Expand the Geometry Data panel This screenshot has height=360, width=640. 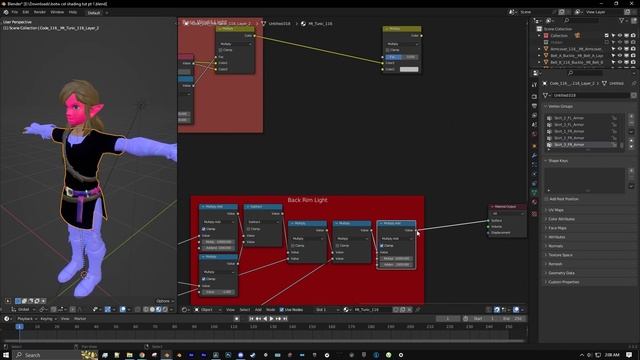pyautogui.click(x=588, y=273)
